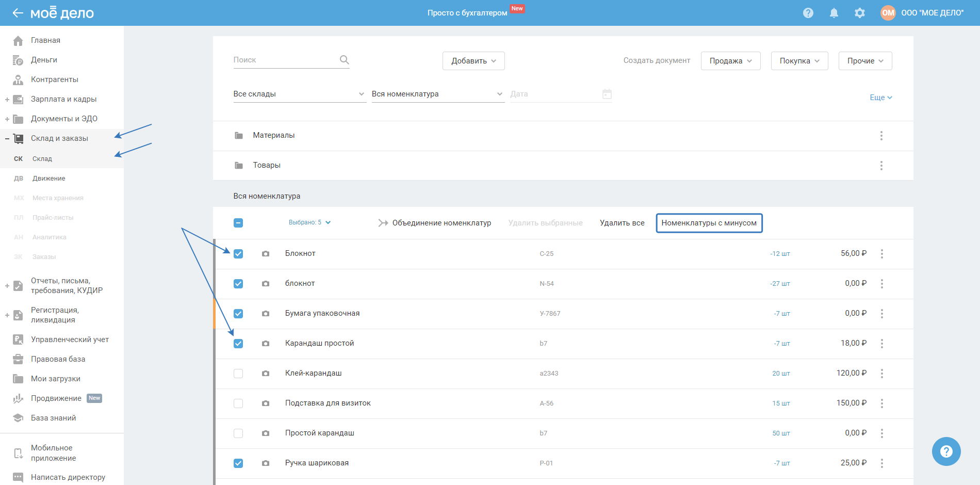
Task: Check the Подставка для визиток checkbox
Action: pos(238,403)
